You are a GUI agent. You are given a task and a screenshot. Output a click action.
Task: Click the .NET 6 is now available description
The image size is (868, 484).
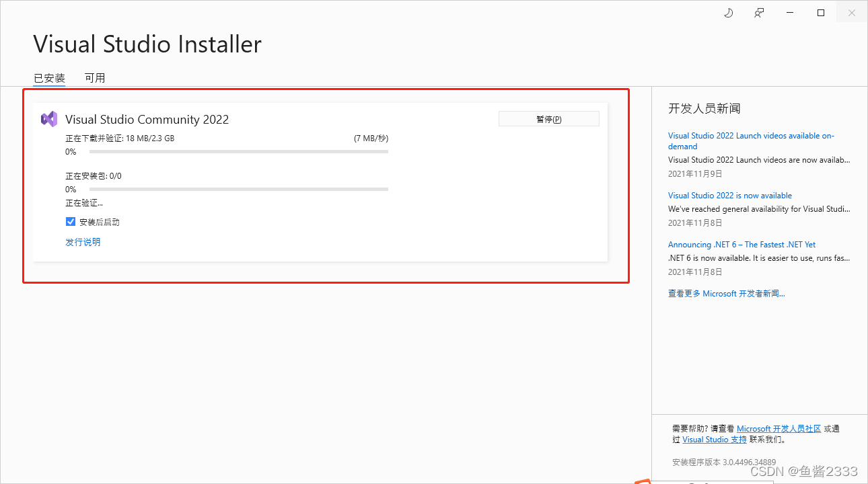tap(759, 258)
